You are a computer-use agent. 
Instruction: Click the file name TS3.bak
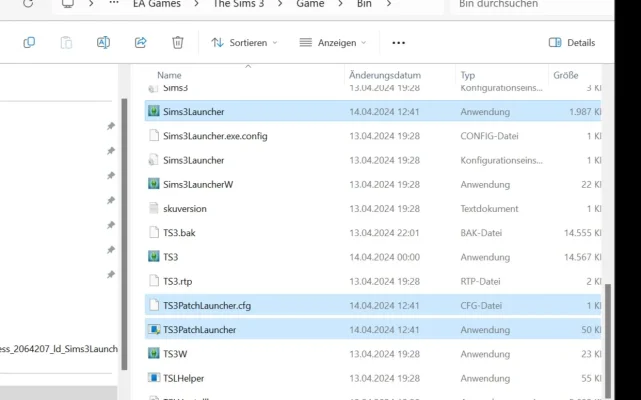179,233
